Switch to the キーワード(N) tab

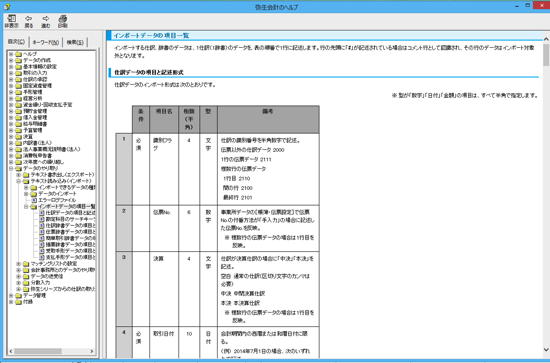click(46, 42)
